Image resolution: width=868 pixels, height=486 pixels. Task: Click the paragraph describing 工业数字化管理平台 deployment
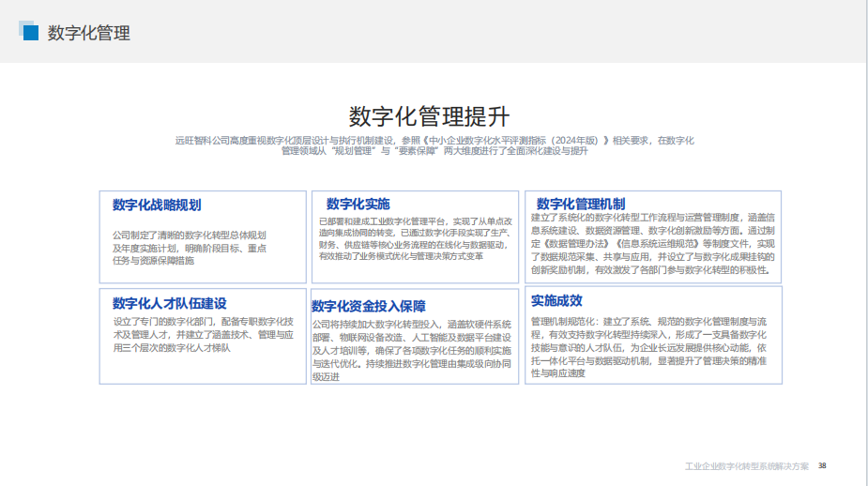[414, 238]
